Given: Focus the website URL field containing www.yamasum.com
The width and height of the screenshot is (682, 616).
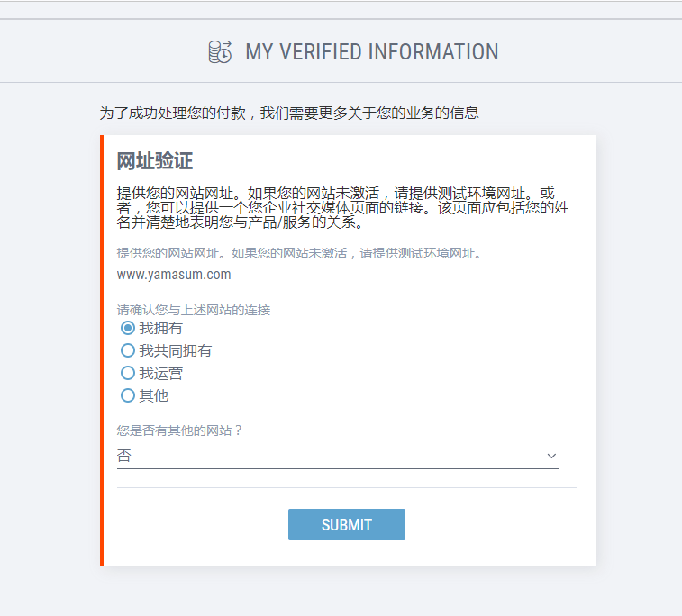Looking at the screenshot, I should coord(338,274).
